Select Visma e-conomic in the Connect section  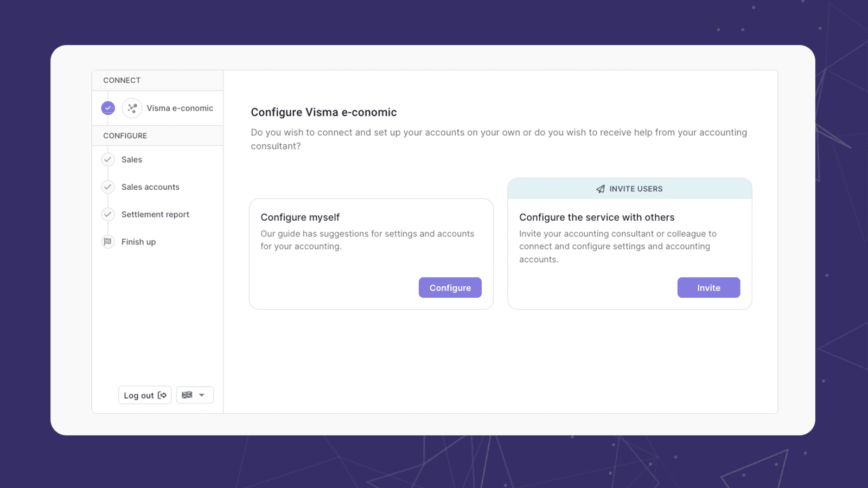(180, 108)
